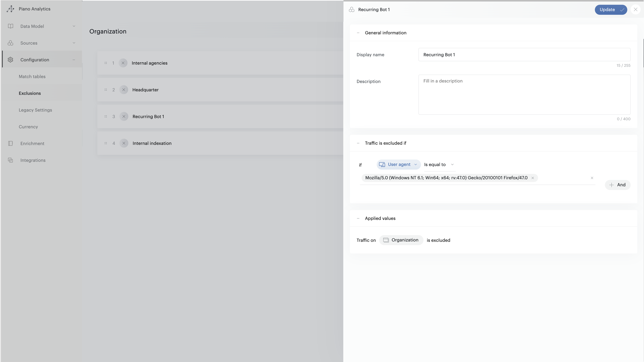Toggle the Internal agencies exclusion status
644x362 pixels.
(123, 63)
